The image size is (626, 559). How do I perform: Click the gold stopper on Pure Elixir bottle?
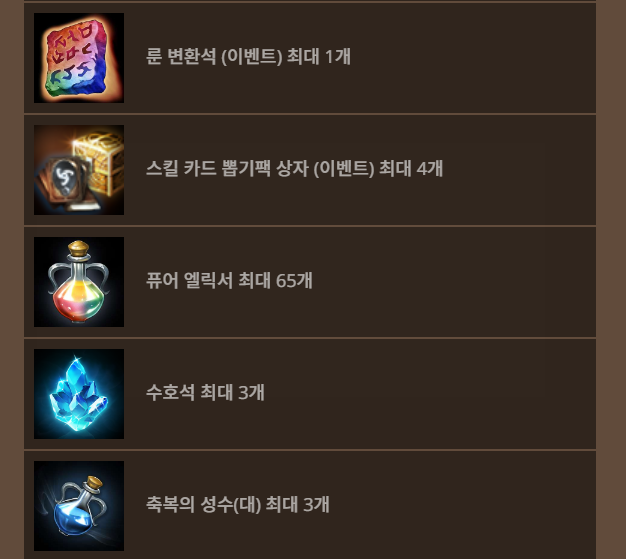79,248
